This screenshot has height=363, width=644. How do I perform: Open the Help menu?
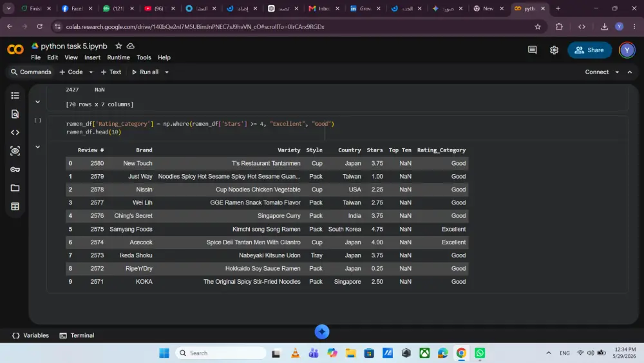point(164,57)
